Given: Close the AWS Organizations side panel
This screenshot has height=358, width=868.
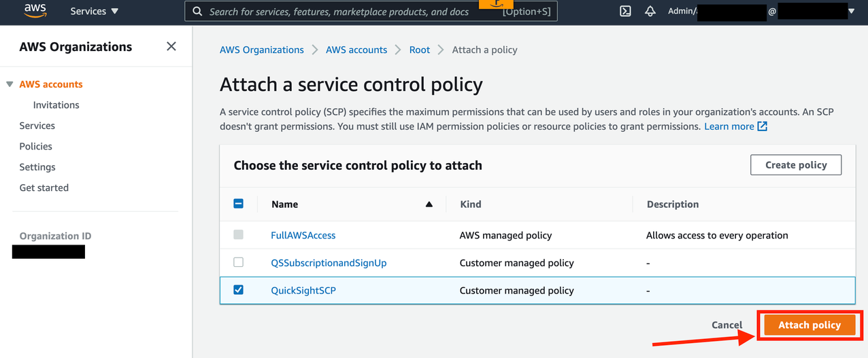Looking at the screenshot, I should pyautogui.click(x=171, y=46).
